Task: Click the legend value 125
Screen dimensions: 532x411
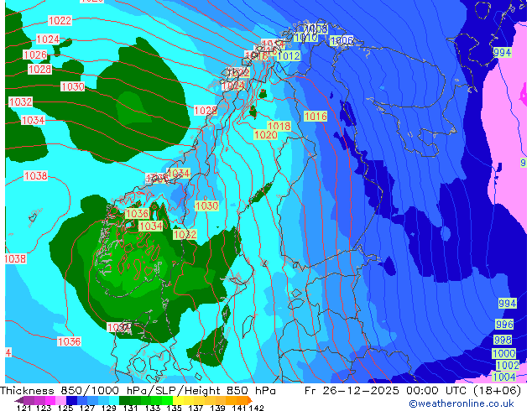Action: 65,408
